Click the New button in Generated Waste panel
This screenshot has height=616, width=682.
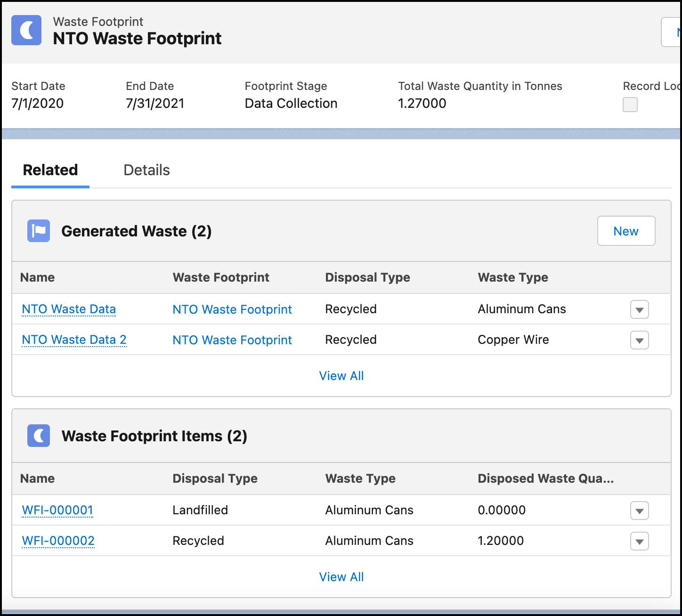pos(626,231)
